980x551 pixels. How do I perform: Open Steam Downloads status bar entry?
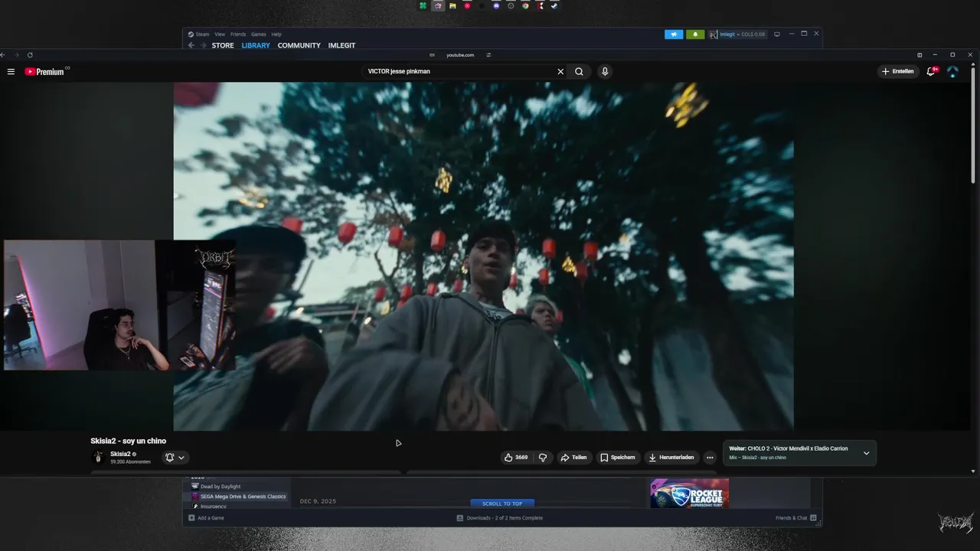(x=500, y=518)
